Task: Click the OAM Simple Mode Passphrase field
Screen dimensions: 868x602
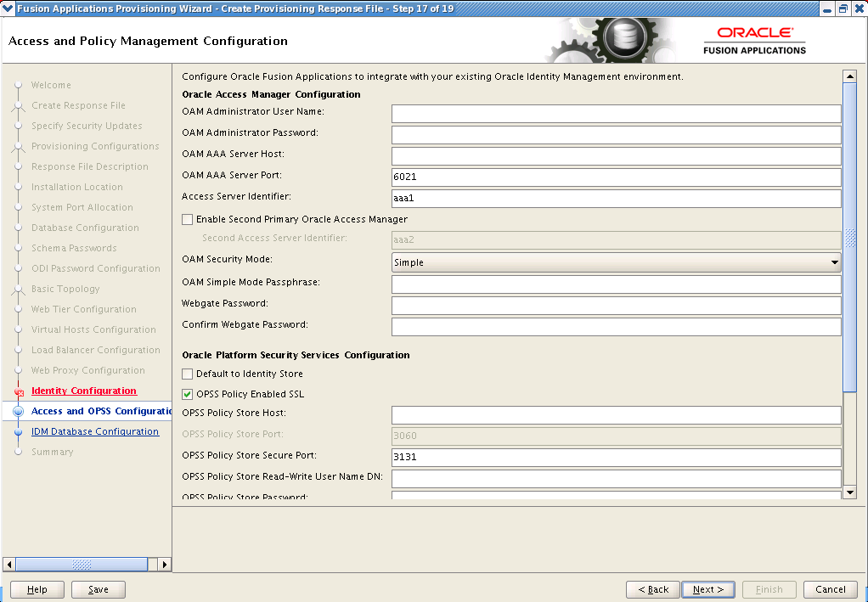Action: (x=616, y=284)
